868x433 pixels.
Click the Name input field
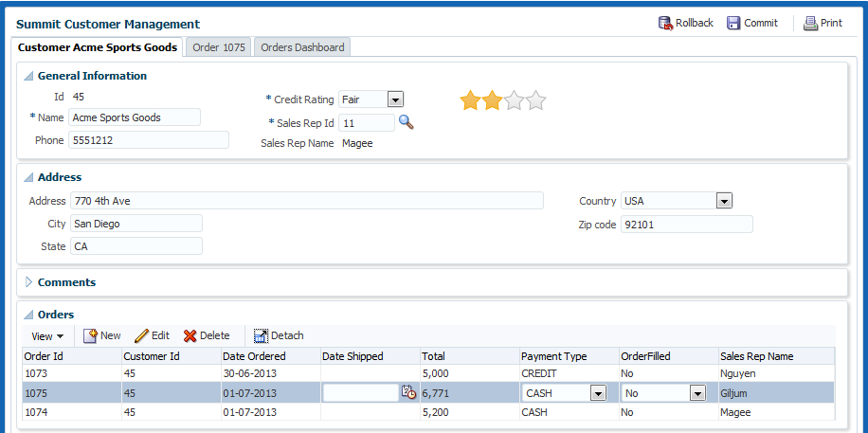click(x=135, y=117)
